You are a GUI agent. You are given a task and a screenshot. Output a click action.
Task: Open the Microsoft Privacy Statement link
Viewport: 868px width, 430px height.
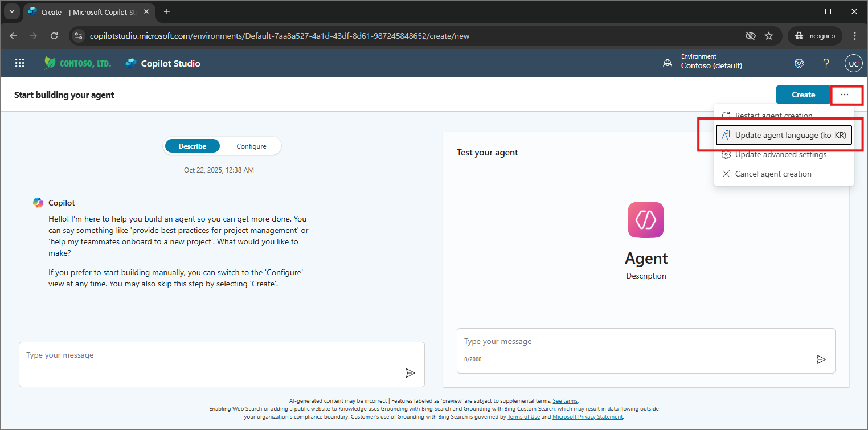pyautogui.click(x=588, y=417)
